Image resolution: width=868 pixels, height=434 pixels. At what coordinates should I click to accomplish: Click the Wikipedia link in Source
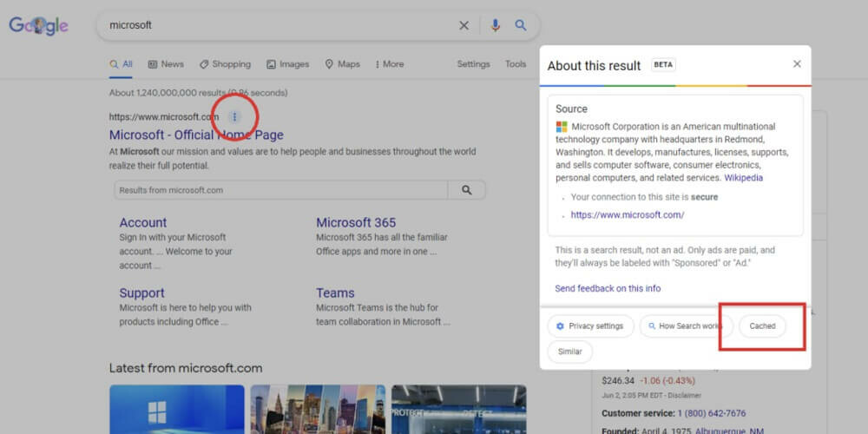point(744,178)
